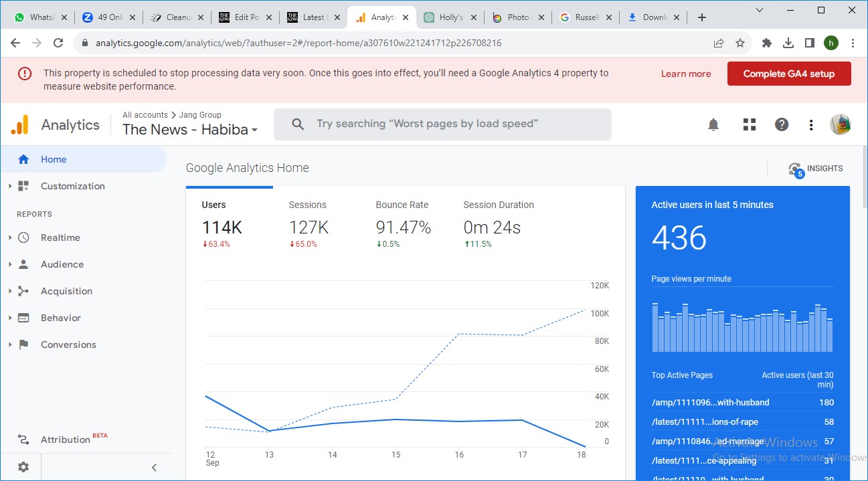The height and width of the screenshot is (481, 868).
Task: Click the Help question mark icon
Action: [781, 124]
